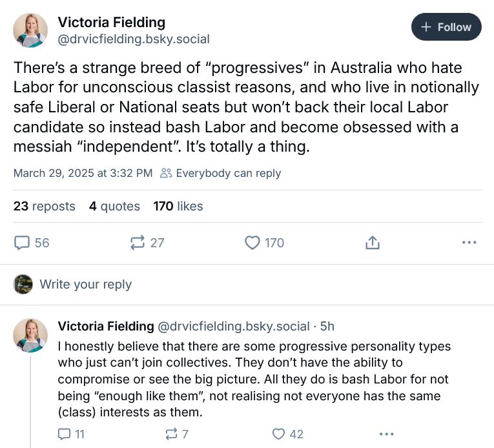Click the reply icon on main post
The width and height of the screenshot is (494, 448).
pos(23,243)
